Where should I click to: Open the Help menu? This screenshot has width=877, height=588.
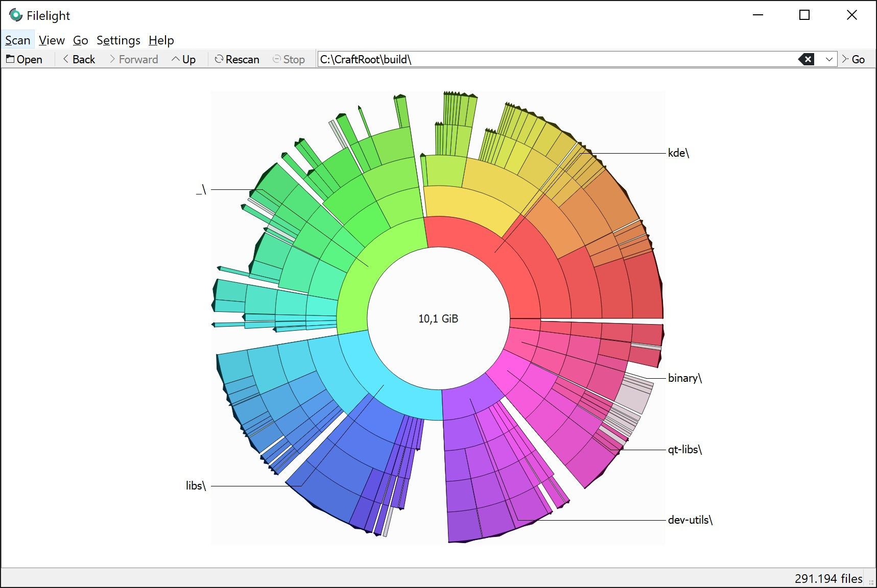point(160,40)
